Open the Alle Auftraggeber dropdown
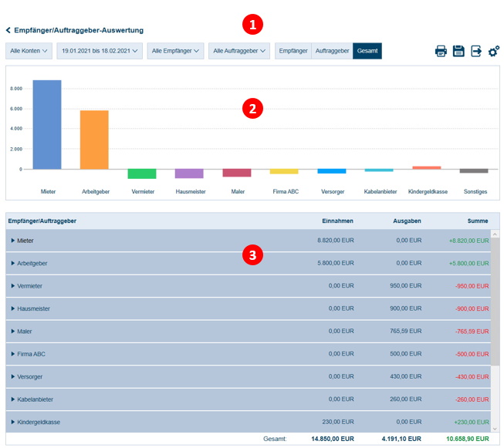The width and height of the screenshot is (504, 448). tap(238, 51)
